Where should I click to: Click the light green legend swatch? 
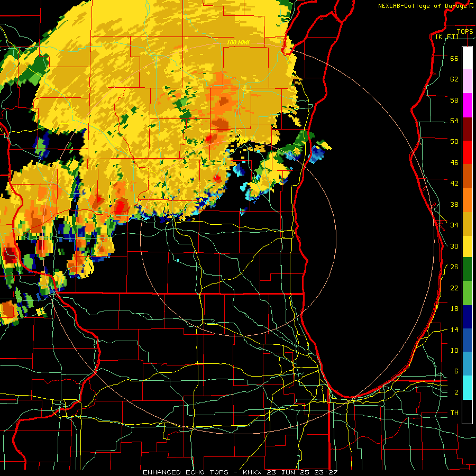pyautogui.click(x=467, y=293)
